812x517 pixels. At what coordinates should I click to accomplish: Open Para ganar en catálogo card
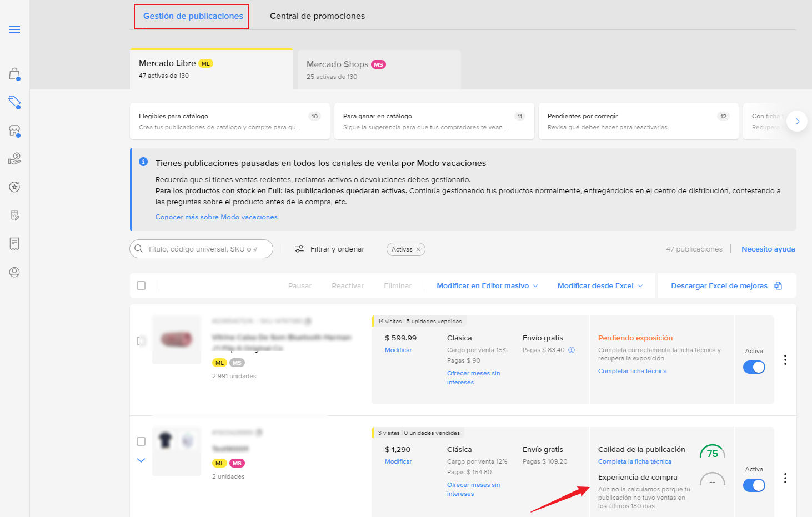tap(434, 121)
